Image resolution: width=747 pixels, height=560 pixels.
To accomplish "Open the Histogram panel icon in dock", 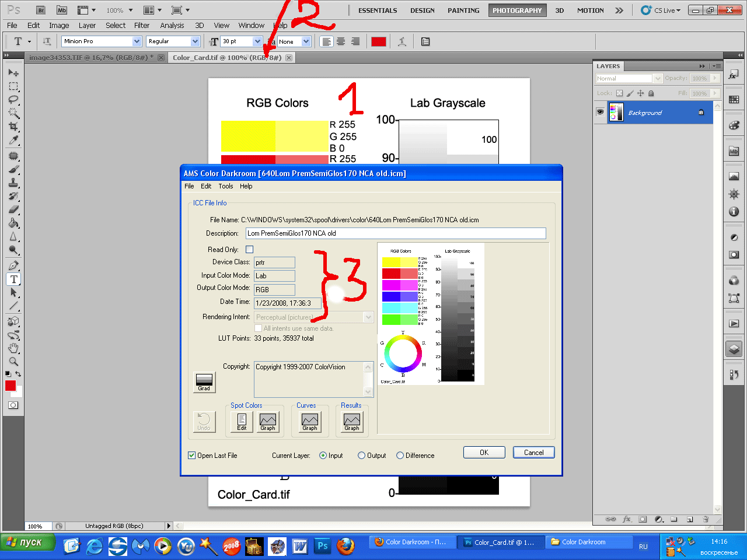I will coord(734,176).
